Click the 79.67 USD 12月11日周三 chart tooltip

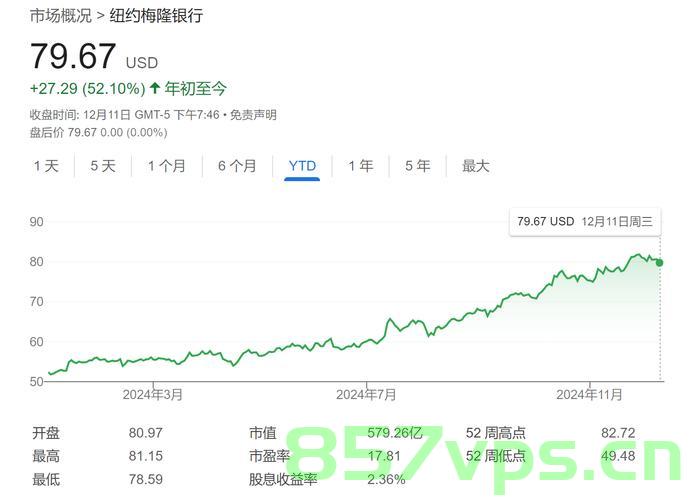click(585, 221)
